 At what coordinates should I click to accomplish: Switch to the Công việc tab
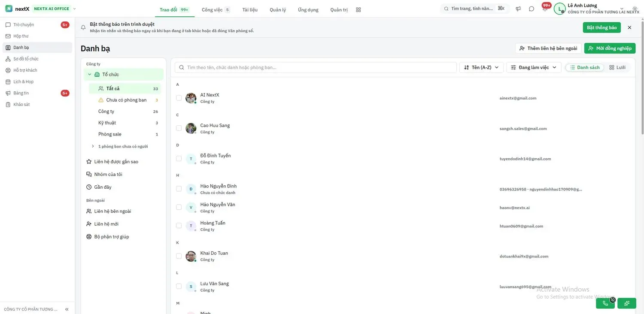coord(216,9)
